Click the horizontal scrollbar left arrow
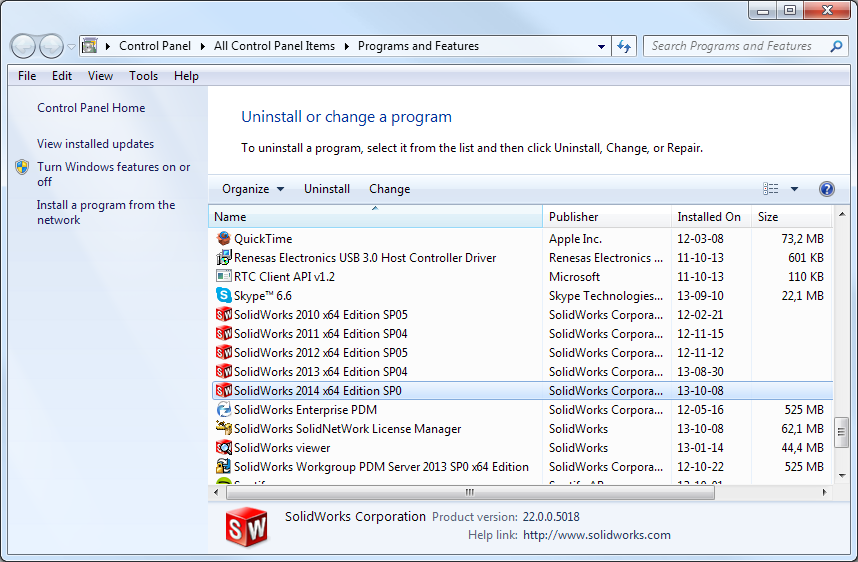Screen dimensions: 858x562 point(216,492)
